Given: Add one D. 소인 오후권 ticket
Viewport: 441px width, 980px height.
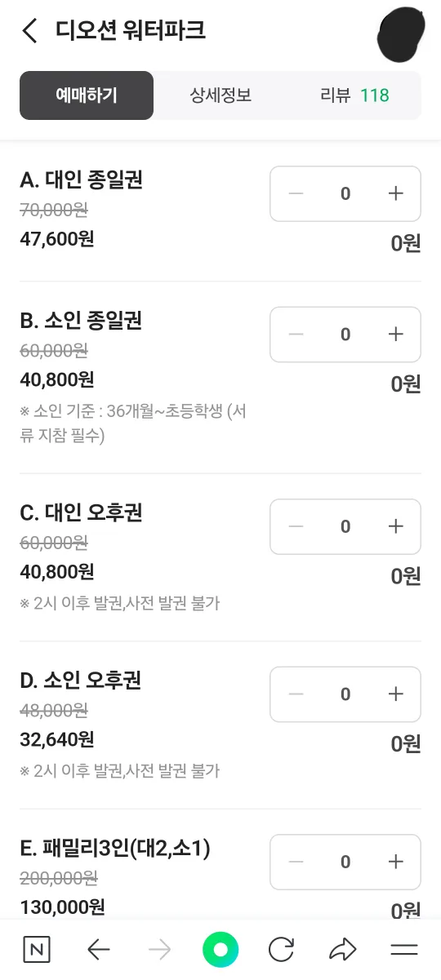Looking at the screenshot, I should pyautogui.click(x=396, y=694).
